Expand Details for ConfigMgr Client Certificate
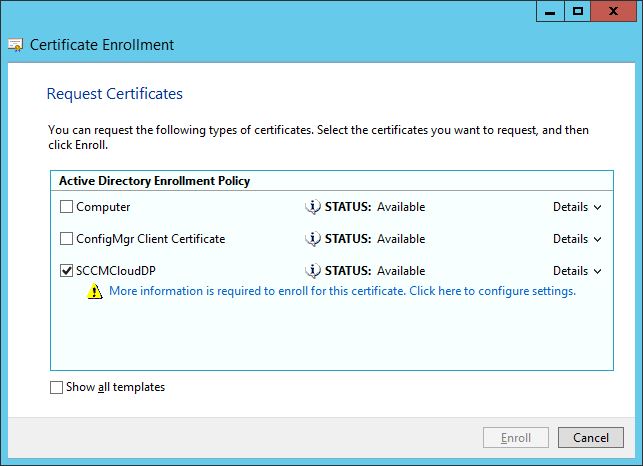The image size is (643, 466). click(x=577, y=239)
